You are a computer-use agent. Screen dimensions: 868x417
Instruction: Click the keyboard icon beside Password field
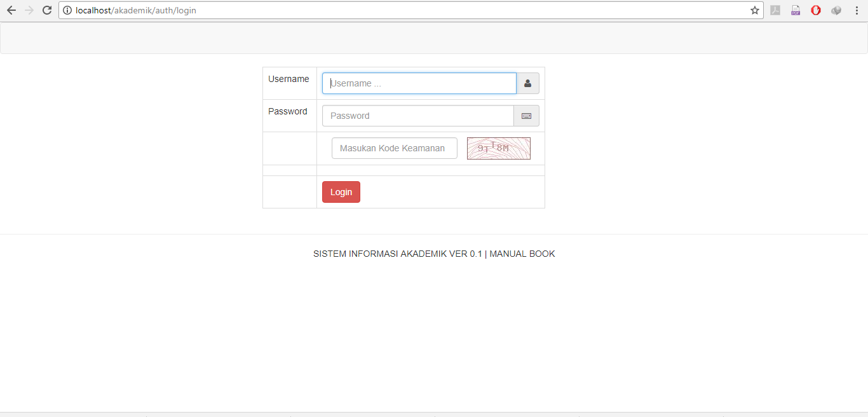[526, 115]
